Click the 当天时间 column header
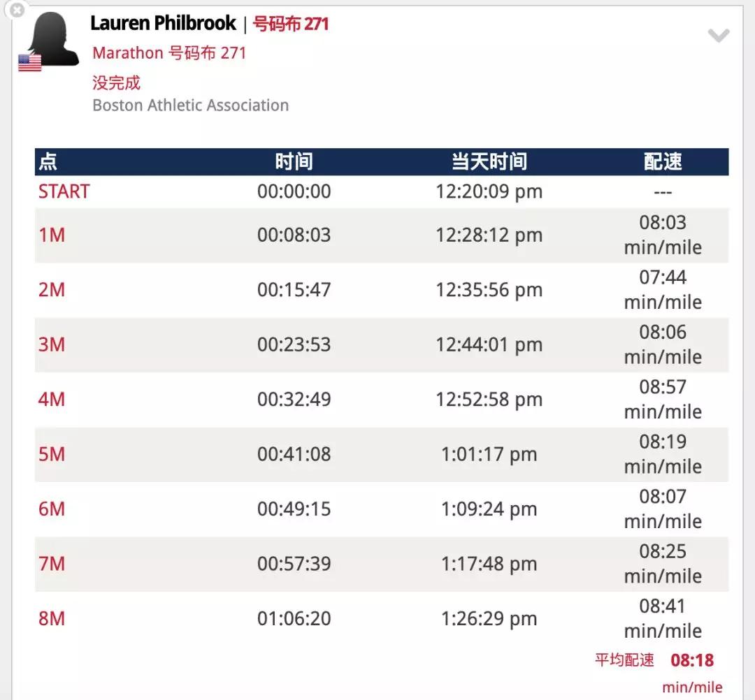Image resolution: width=755 pixels, height=700 pixels. (x=489, y=162)
